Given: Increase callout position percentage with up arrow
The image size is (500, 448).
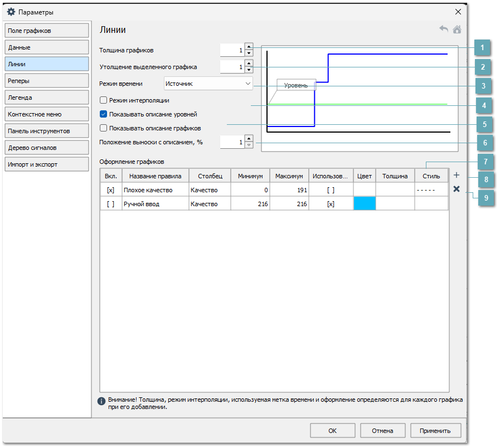Looking at the screenshot, I should pyautogui.click(x=249, y=138).
